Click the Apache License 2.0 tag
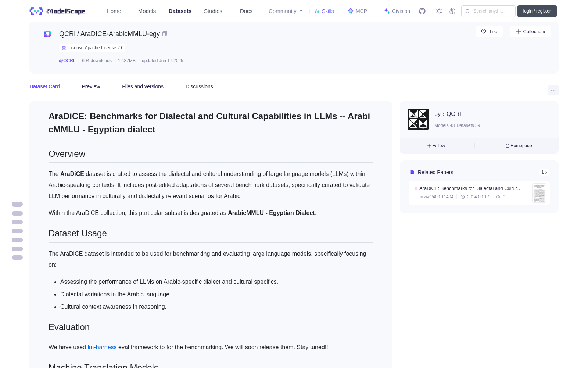The image size is (588, 368). tap(92, 48)
